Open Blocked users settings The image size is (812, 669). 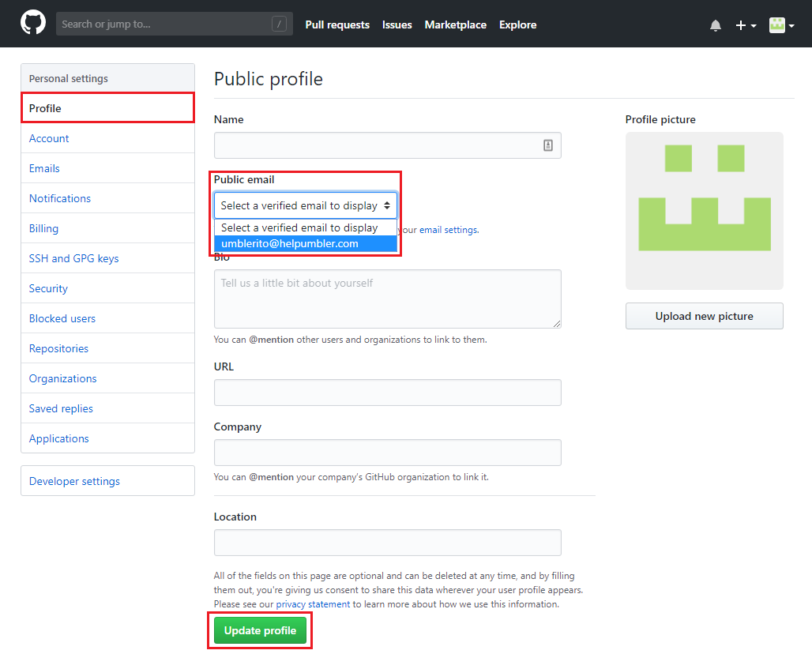click(x=107, y=318)
